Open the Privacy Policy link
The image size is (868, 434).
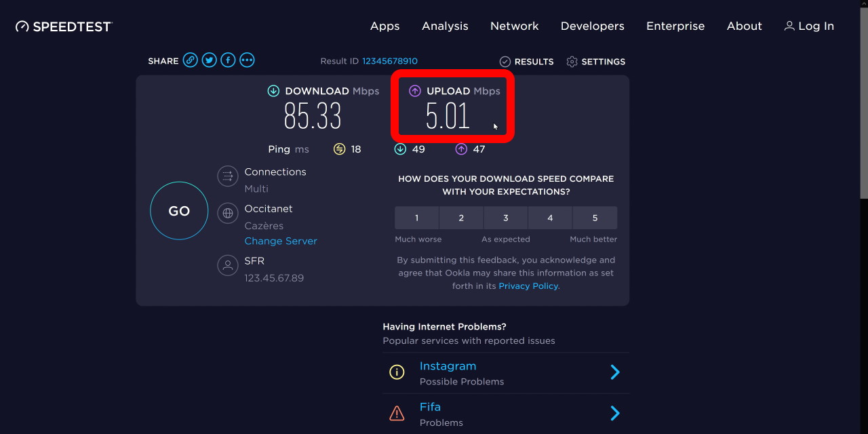[x=528, y=286]
